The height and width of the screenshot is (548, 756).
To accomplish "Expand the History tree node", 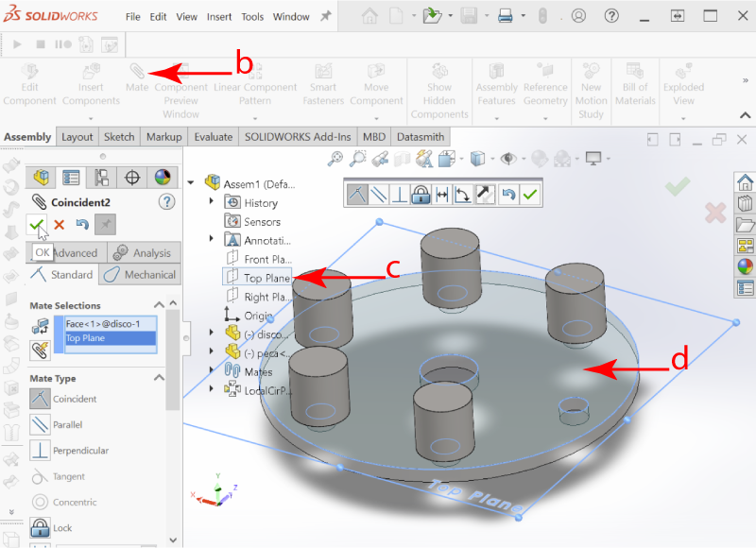I will pyautogui.click(x=211, y=200).
